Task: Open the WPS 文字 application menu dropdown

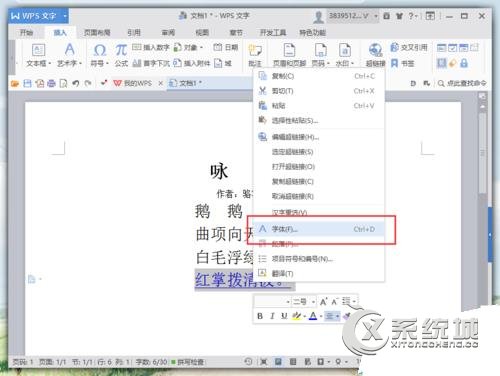Action: tap(65, 16)
